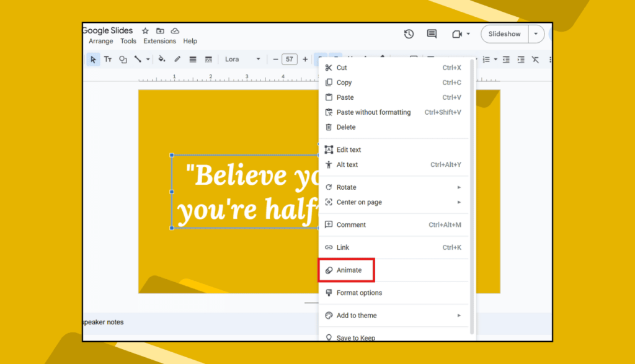The width and height of the screenshot is (635, 364).
Task: Click the move to folder icon
Action: coord(160,31)
